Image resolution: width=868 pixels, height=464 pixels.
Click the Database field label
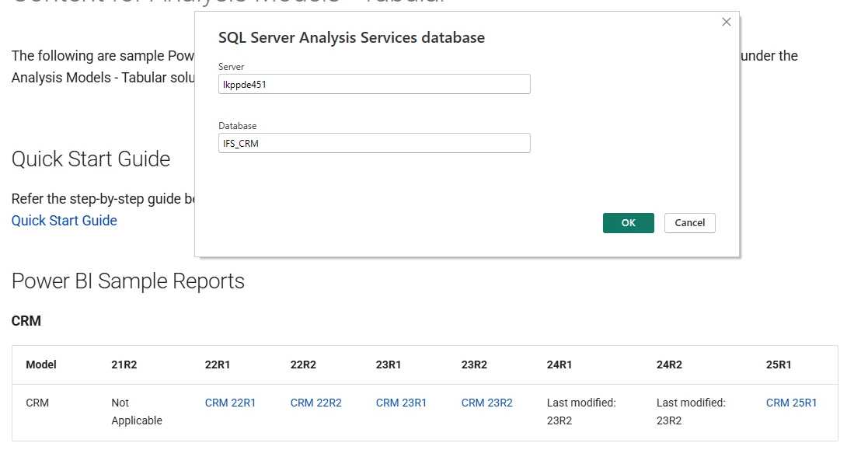click(238, 126)
